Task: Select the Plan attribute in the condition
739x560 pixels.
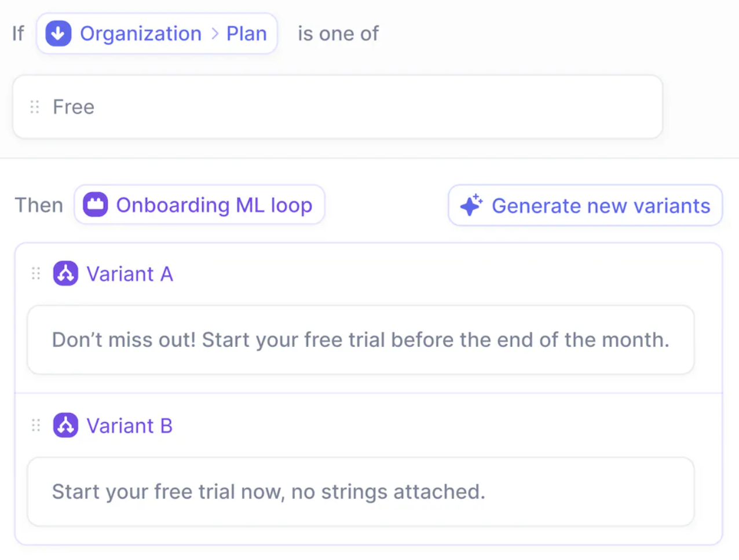Action: point(246,34)
